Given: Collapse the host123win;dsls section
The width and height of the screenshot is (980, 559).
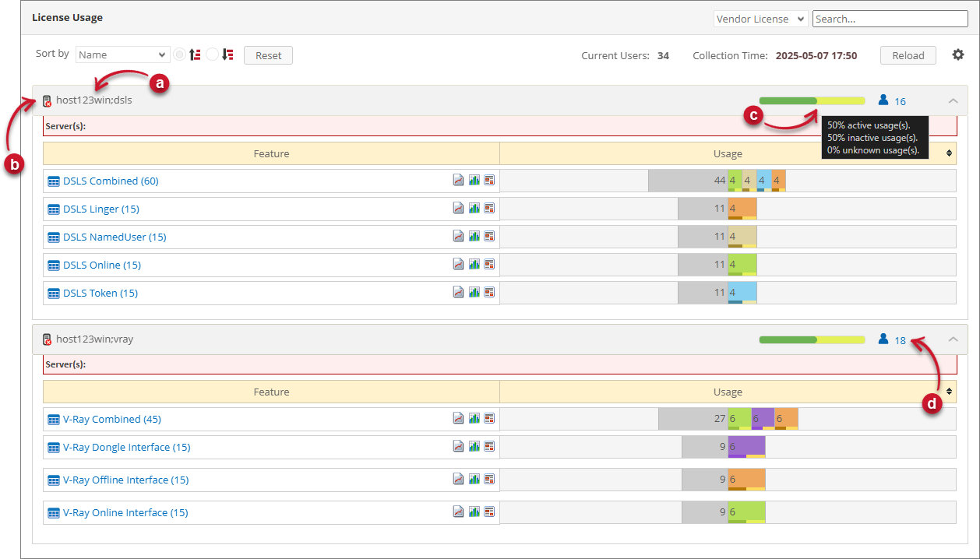Looking at the screenshot, I should [x=953, y=100].
